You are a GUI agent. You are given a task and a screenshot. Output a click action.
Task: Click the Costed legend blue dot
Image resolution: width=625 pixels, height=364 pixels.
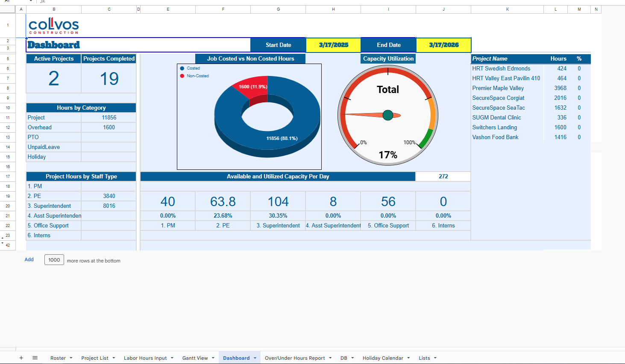point(182,68)
